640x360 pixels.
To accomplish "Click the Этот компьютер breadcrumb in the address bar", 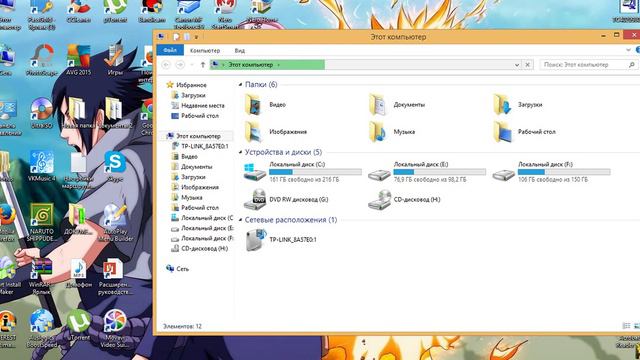I will pos(250,64).
